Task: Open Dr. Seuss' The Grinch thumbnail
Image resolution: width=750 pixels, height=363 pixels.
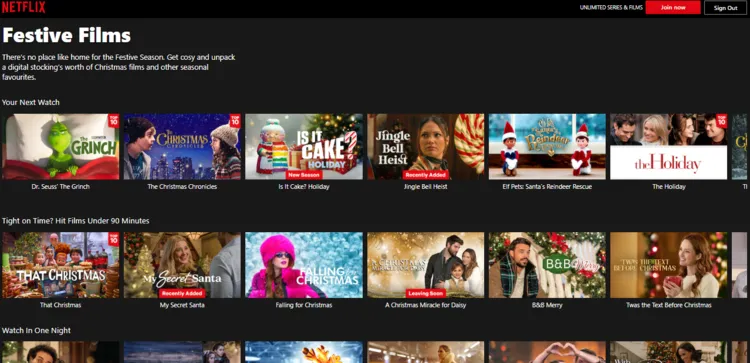Action: click(x=61, y=146)
